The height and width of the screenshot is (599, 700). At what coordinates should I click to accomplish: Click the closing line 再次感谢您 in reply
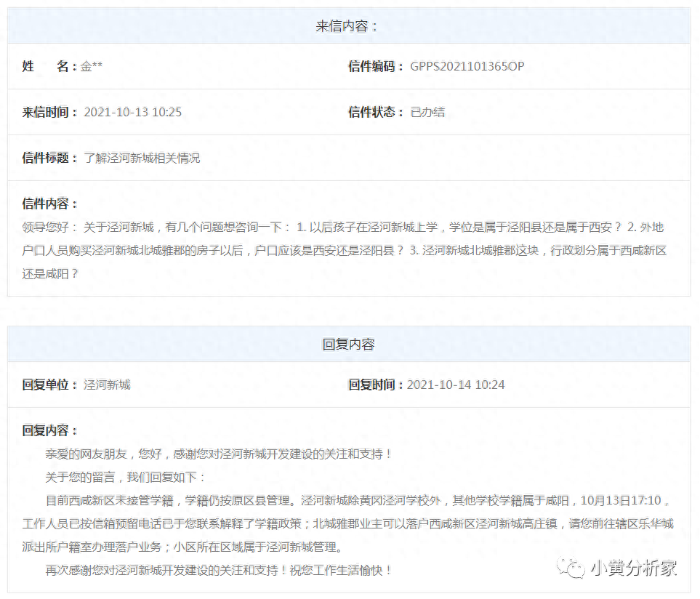click(218, 571)
